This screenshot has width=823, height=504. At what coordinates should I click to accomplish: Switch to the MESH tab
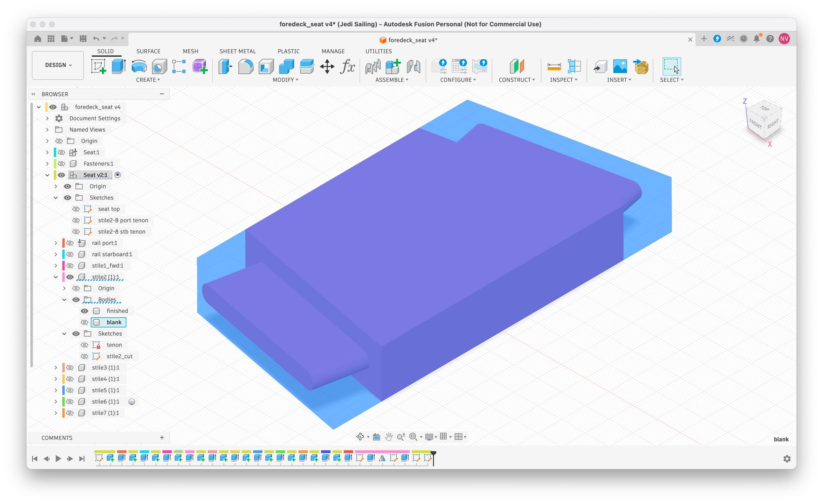[x=191, y=51]
